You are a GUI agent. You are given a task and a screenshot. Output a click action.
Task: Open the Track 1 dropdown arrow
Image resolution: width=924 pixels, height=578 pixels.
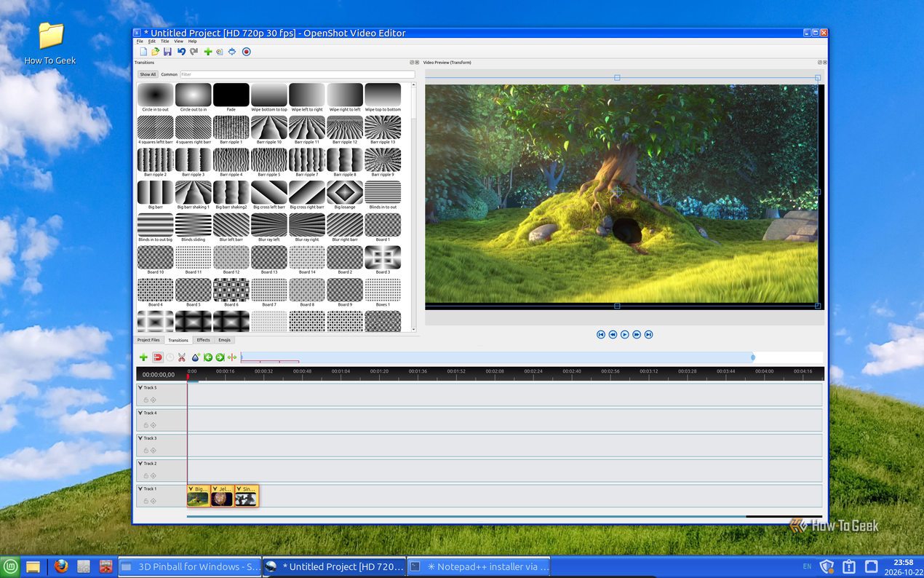(x=140, y=488)
